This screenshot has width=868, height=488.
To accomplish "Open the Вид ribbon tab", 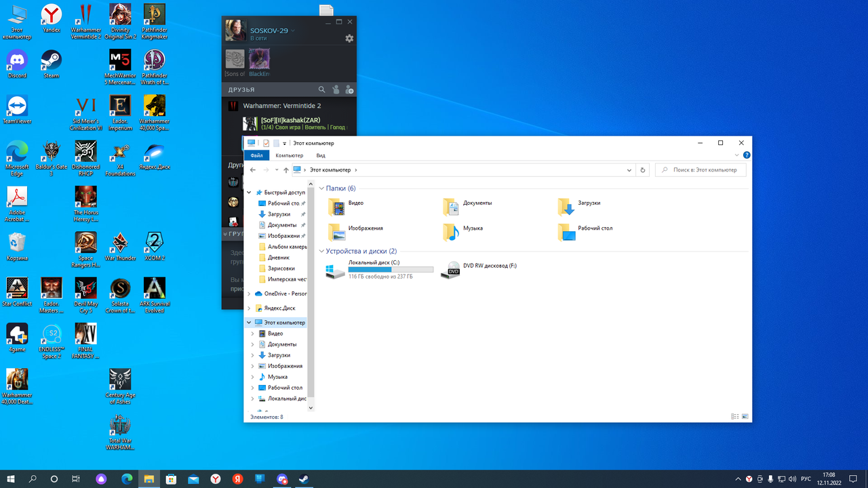I will pyautogui.click(x=321, y=155).
